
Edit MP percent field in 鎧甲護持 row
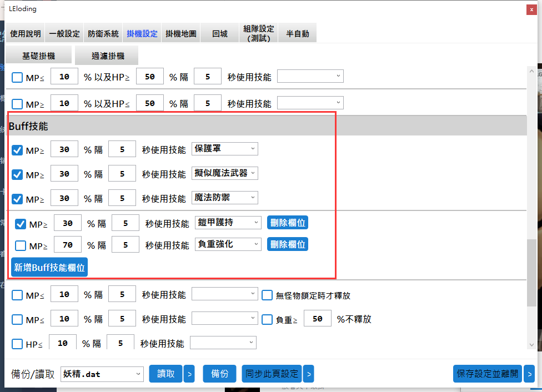(68, 223)
